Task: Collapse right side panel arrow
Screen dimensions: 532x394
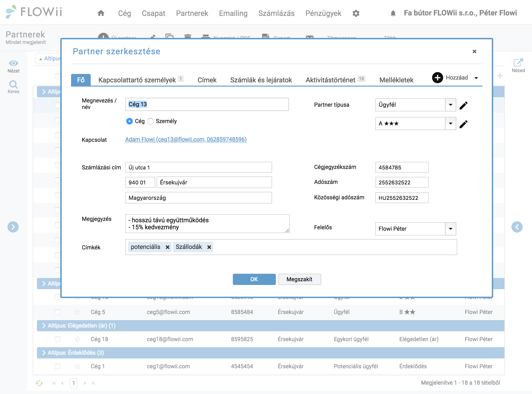Action: tap(517, 227)
